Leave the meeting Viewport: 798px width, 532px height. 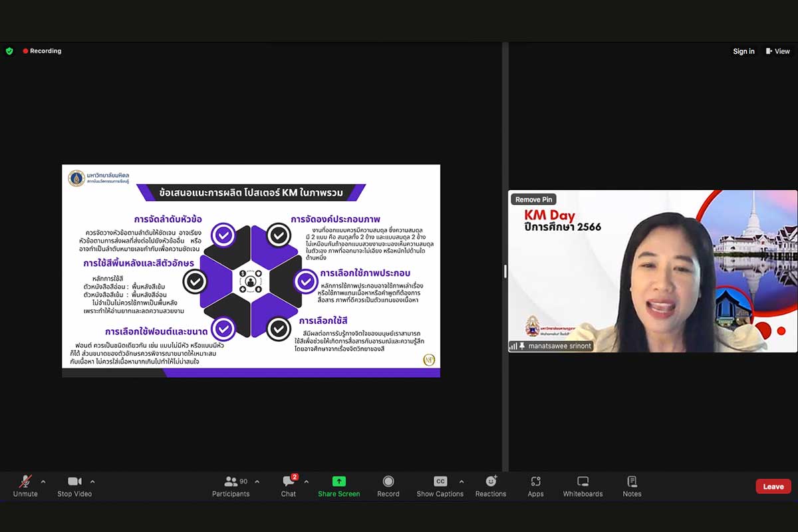tap(773, 486)
